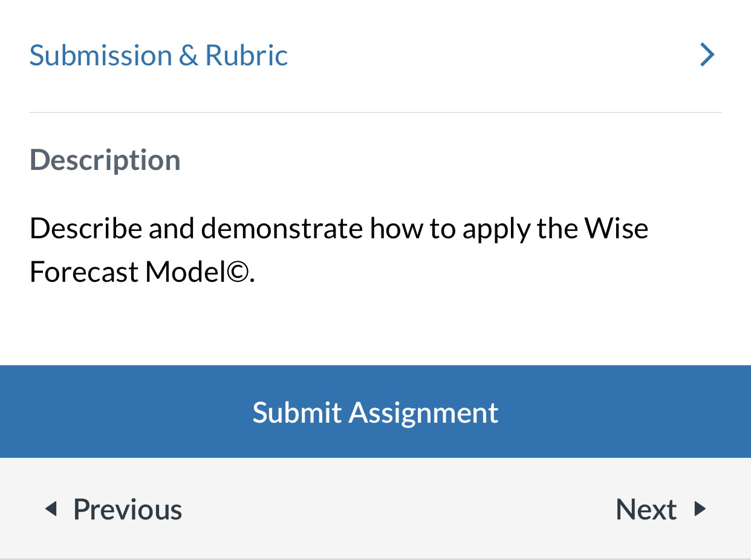Go to the Previous item text
This screenshot has width=751, height=560.
[x=127, y=510]
